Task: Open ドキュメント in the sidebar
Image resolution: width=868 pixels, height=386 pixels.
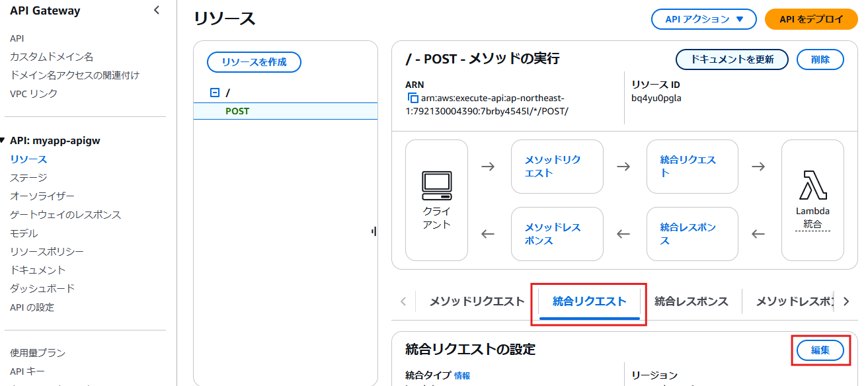Action: [38, 270]
